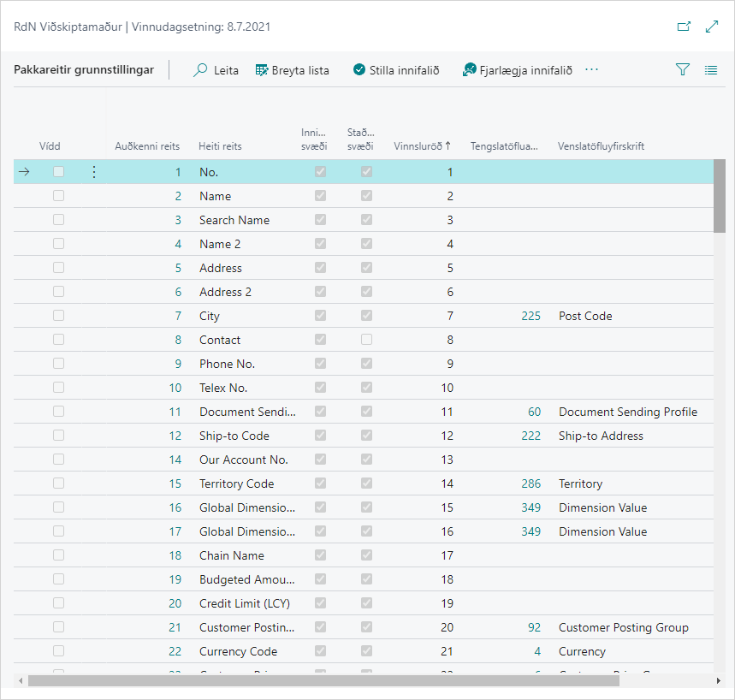735x700 pixels.
Task: Show row actions menu for No. row
Action: tap(94, 172)
